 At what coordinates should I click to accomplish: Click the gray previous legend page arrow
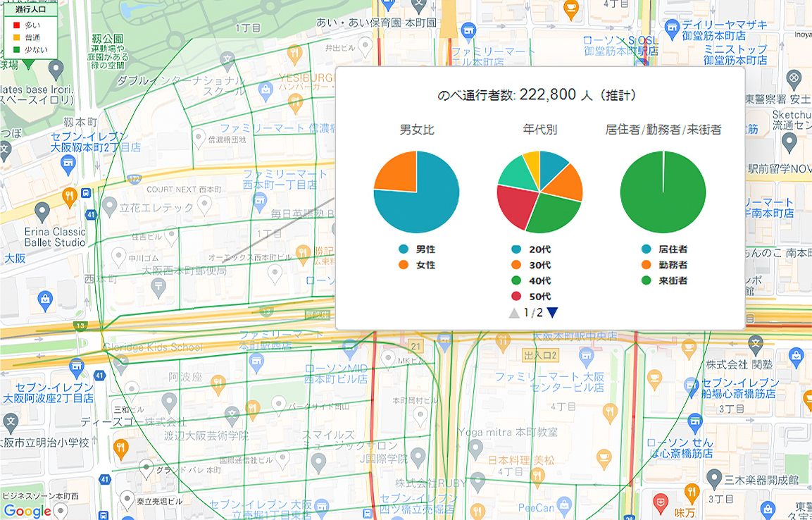(x=514, y=312)
